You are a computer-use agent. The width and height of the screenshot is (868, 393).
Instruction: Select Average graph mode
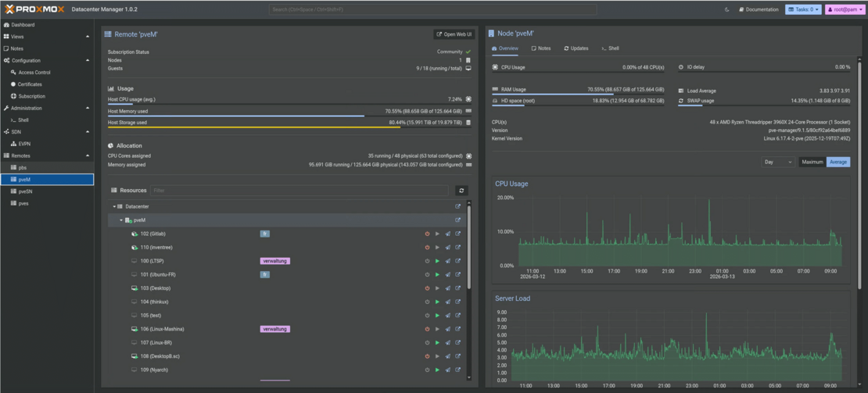tap(838, 162)
